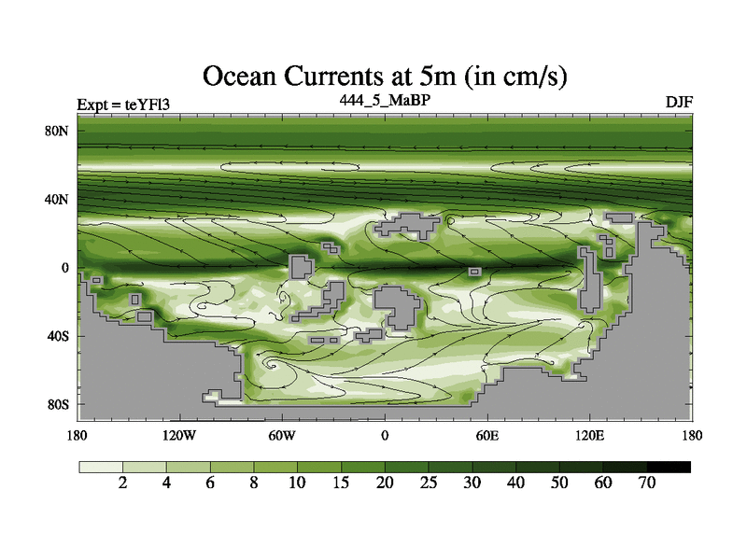Click the 80S latitude axis label
Image resolution: width=747 pixels, height=560 pixels.
pyautogui.click(x=58, y=404)
